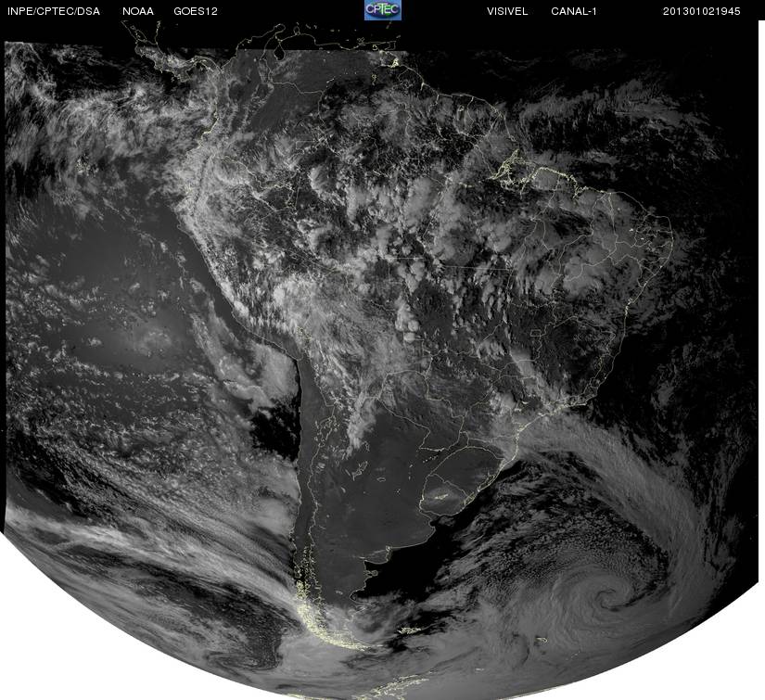Viewport: 765px width, 700px height.
Task: Click the NOAA label in the header
Action: [138, 11]
